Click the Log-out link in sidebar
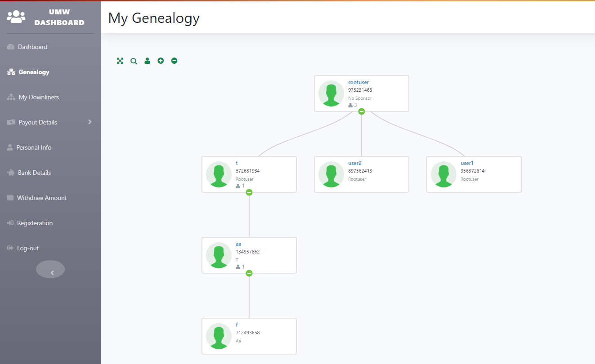This screenshot has height=364, width=595. [28, 248]
